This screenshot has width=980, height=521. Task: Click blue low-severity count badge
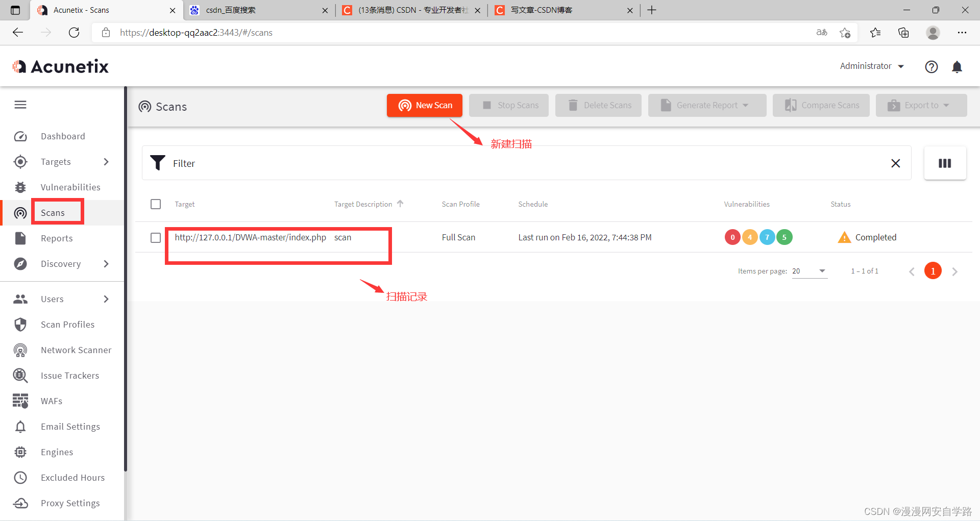click(767, 237)
